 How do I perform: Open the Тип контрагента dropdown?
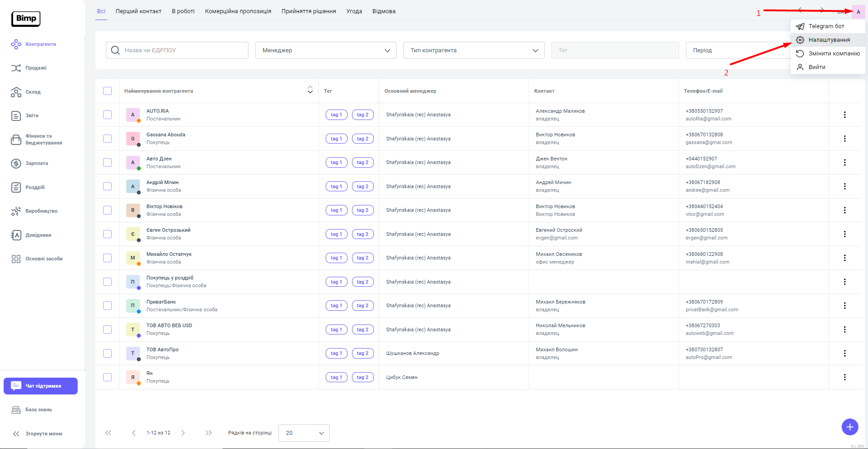473,50
